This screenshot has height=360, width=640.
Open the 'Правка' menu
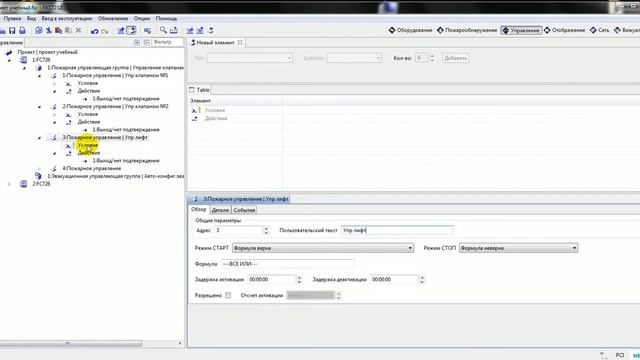[12, 19]
